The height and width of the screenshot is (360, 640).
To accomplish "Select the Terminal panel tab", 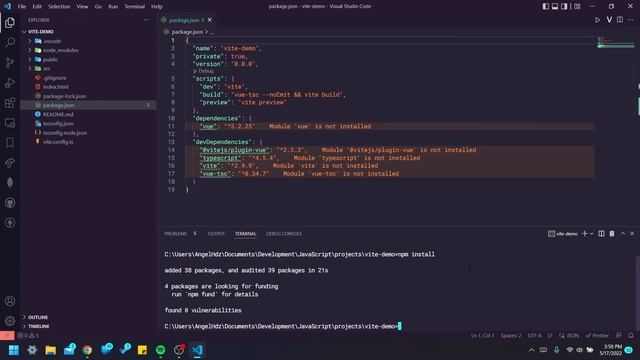I will 245,234.
